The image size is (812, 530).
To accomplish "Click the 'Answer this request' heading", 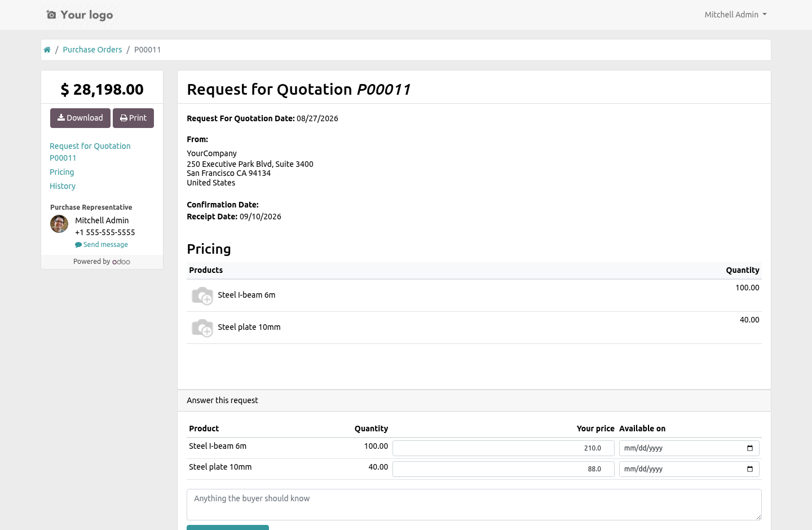I will click(222, 400).
